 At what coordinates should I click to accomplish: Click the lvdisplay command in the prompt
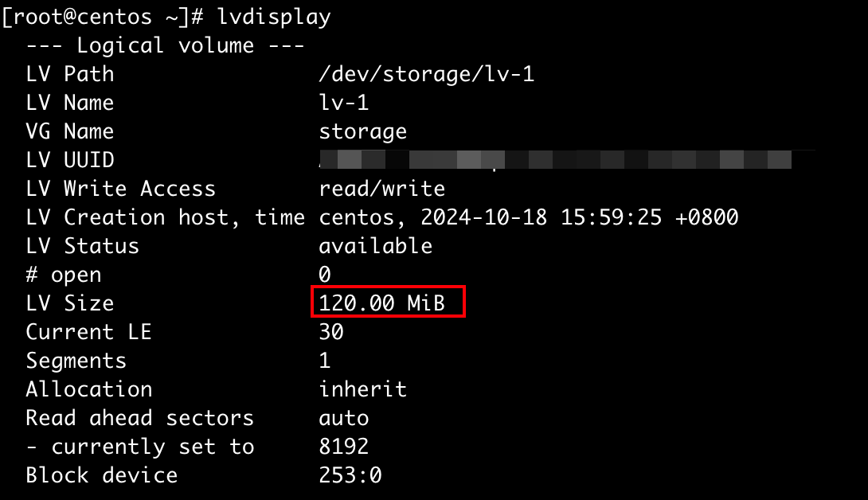(x=273, y=17)
